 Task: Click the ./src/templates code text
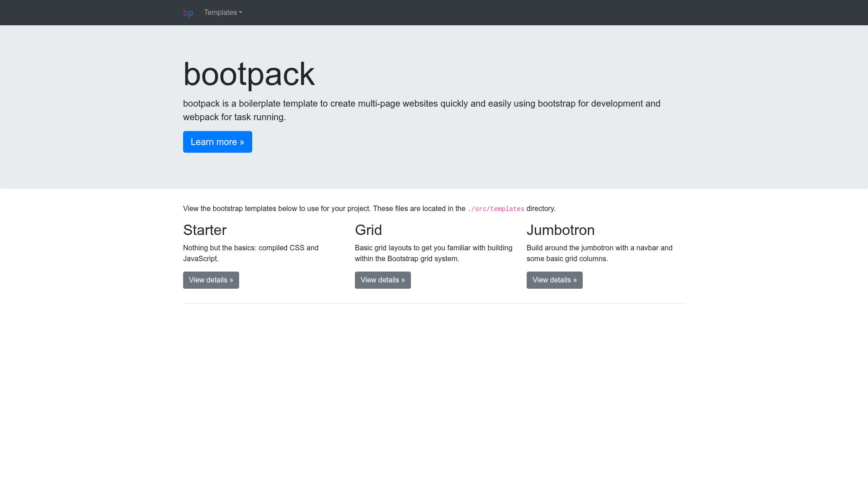[x=496, y=209]
